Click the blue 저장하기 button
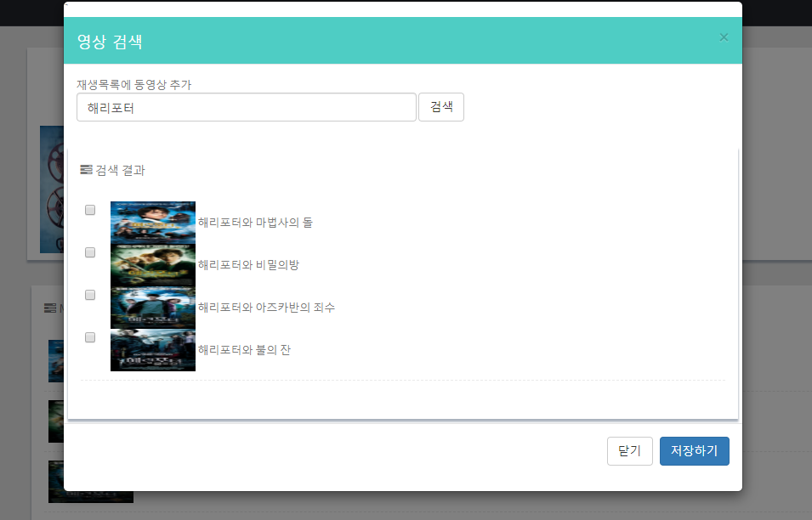The image size is (812, 520). pyautogui.click(x=694, y=451)
